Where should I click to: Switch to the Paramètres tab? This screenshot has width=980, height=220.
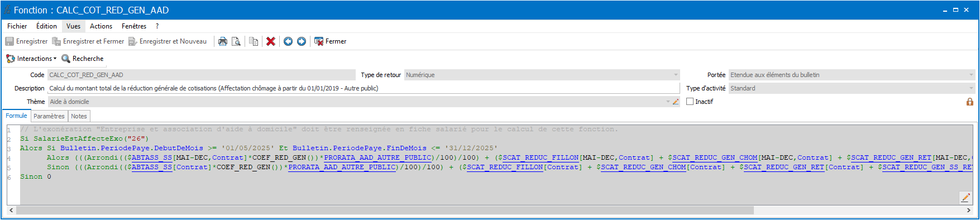coord(49,116)
